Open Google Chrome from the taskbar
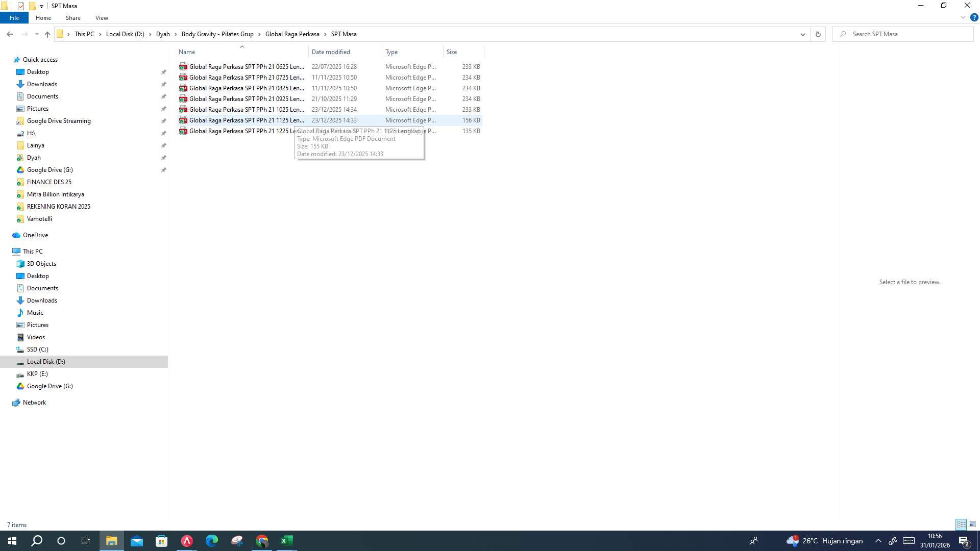This screenshot has height=551, width=980. (262, 541)
